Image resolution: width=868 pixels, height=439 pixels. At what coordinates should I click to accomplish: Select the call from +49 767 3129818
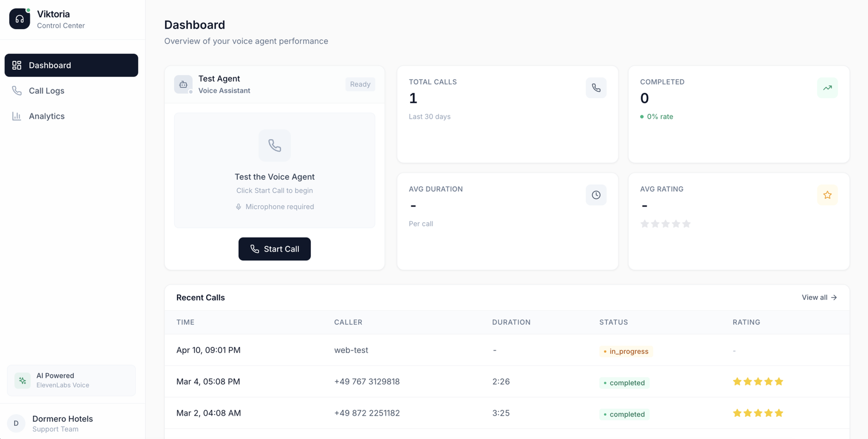click(367, 382)
